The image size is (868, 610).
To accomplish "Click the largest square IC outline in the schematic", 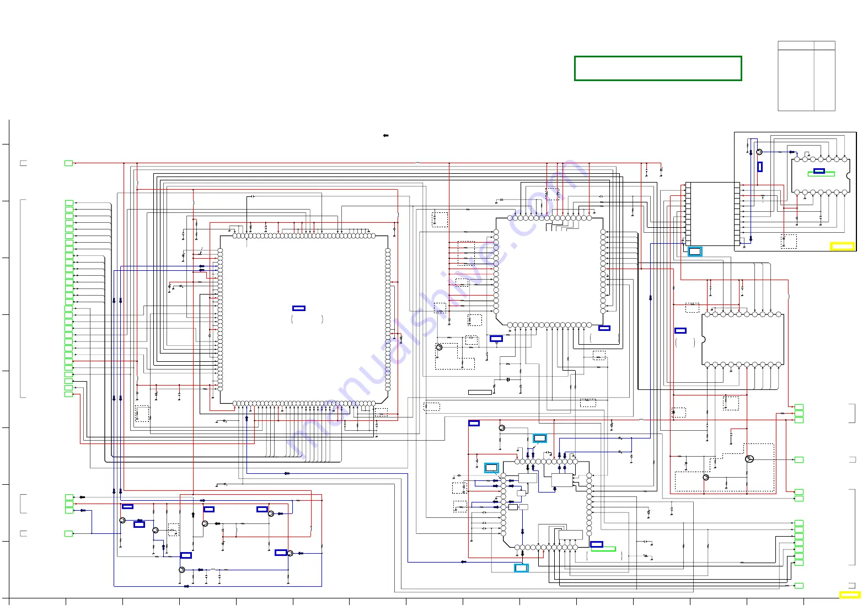I will (304, 319).
